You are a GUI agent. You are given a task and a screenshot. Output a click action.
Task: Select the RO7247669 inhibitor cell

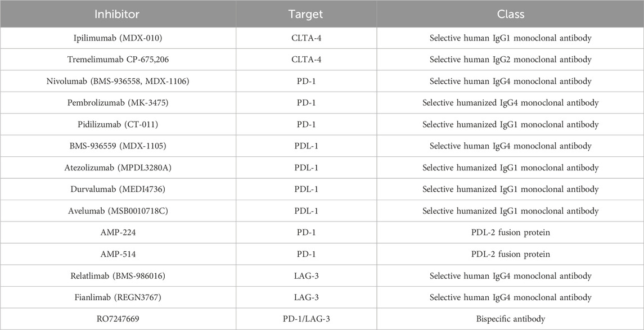click(x=118, y=319)
